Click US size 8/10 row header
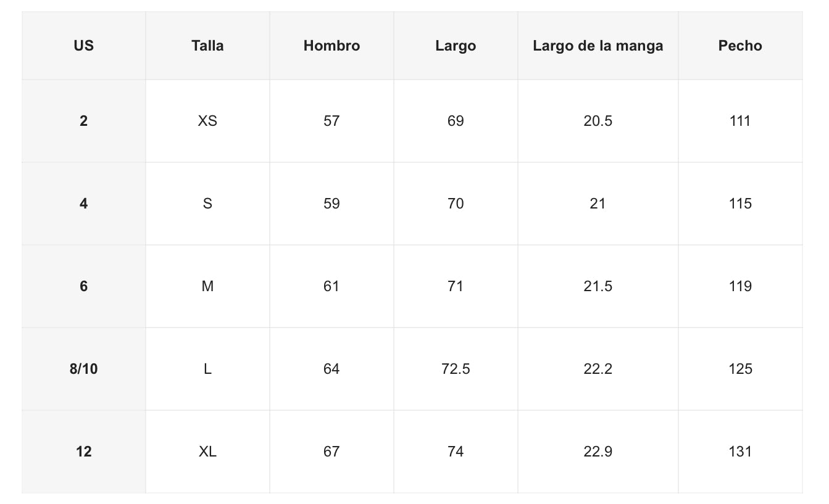This screenshot has height=504, width=829. [83, 369]
